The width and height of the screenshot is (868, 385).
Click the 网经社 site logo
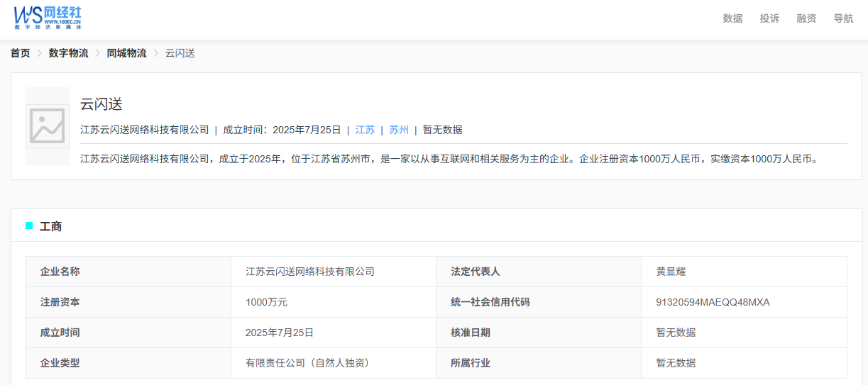[x=48, y=17]
